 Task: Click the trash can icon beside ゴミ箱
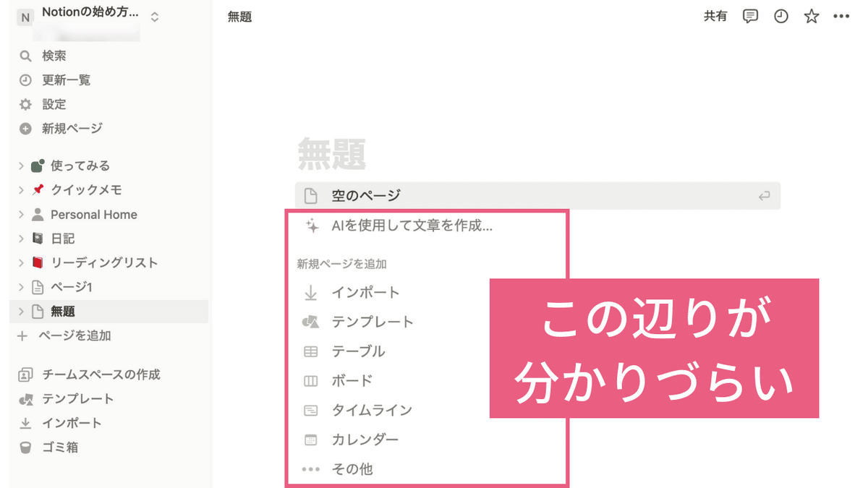pyautogui.click(x=25, y=448)
